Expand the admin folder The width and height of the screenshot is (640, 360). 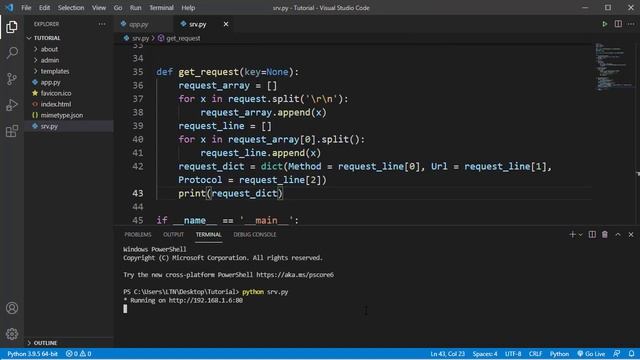pos(69,60)
